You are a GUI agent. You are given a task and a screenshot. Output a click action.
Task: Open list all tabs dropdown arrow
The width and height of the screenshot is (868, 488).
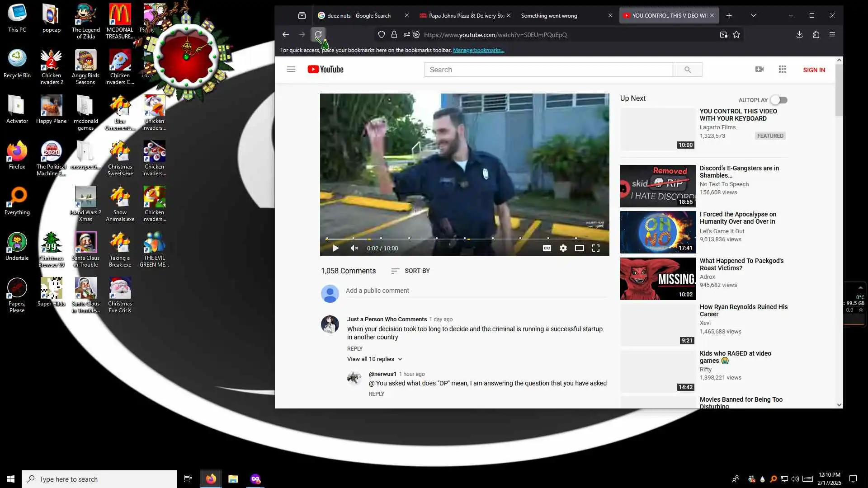pyautogui.click(x=753, y=15)
